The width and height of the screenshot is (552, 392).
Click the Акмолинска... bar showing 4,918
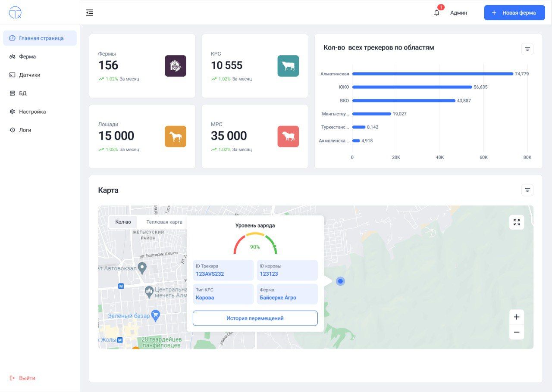(356, 140)
